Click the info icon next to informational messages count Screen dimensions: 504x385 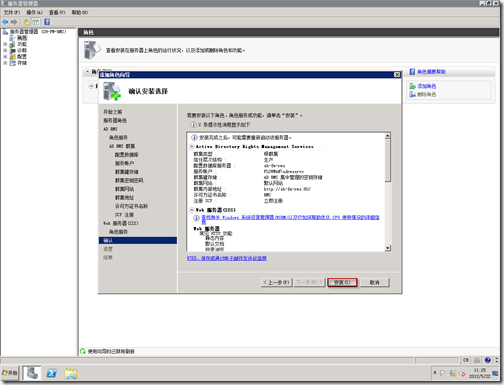(x=193, y=125)
